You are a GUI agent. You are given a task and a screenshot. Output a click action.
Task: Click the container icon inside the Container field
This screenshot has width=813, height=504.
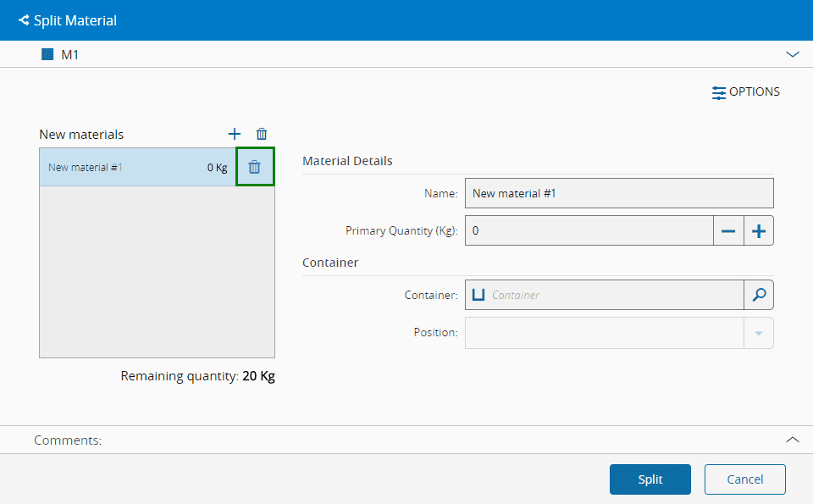pyautogui.click(x=478, y=295)
